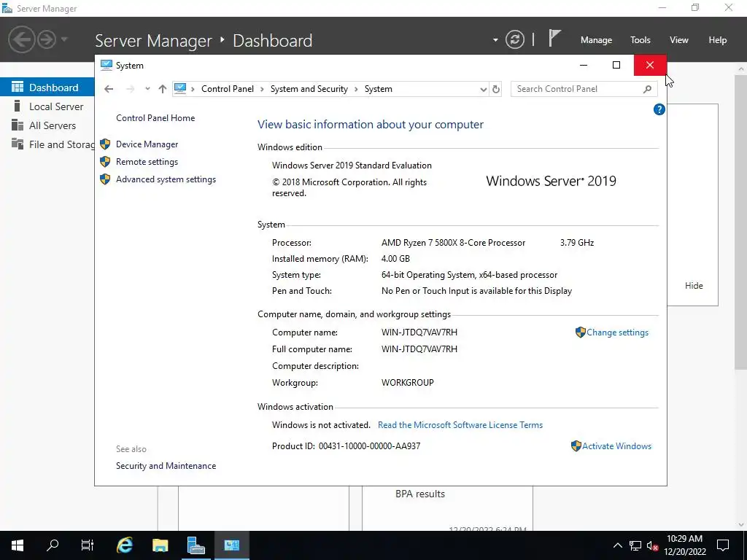Click the search magnifier icon
The image size is (747, 560).
point(648,89)
